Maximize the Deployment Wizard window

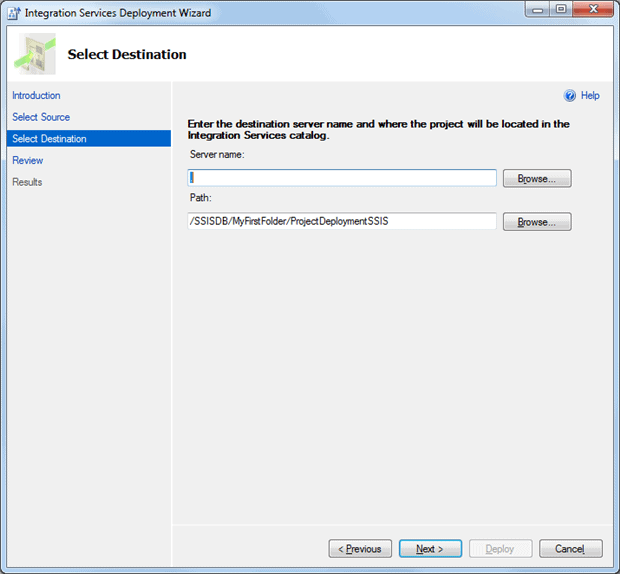pyautogui.click(x=561, y=9)
